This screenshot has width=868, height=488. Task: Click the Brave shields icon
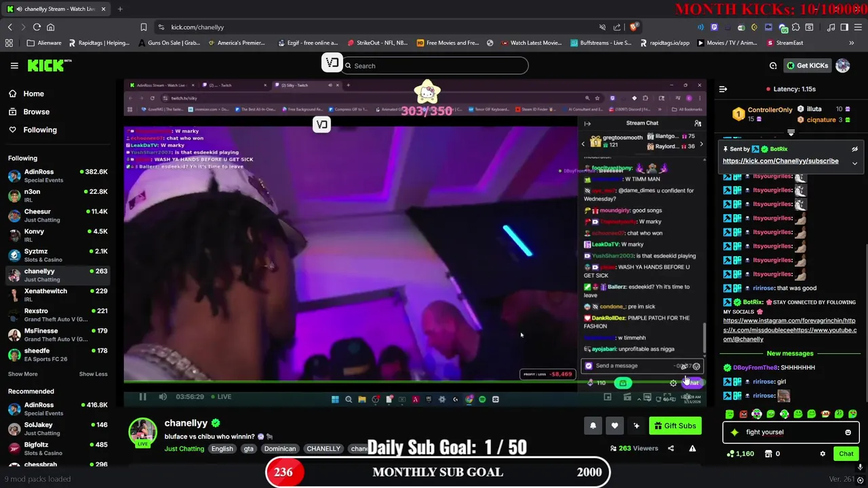click(633, 27)
